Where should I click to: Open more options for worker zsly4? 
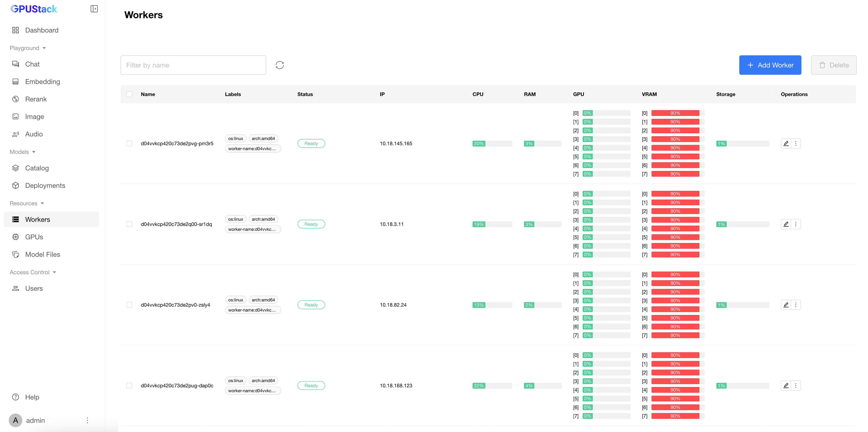[796, 305]
